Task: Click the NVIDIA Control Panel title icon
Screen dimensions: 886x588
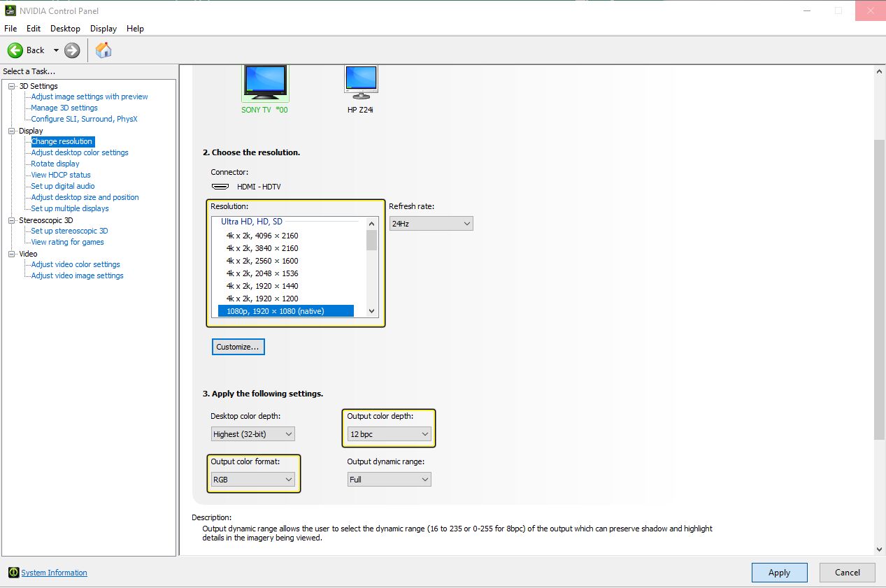Action: pos(10,10)
